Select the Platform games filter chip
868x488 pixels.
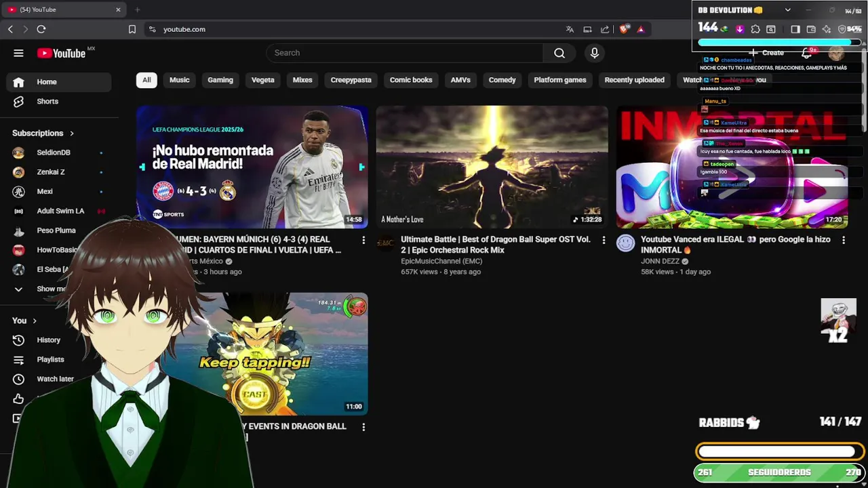click(x=560, y=80)
